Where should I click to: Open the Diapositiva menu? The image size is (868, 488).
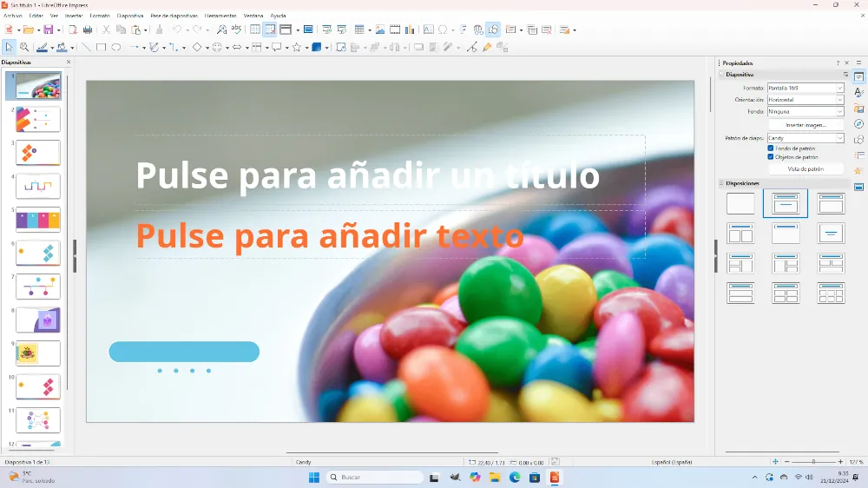pyautogui.click(x=130, y=16)
